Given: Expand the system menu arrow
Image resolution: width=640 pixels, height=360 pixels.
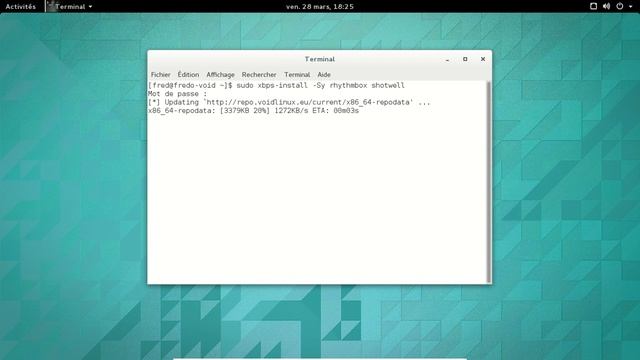Looking at the screenshot, I should [x=631, y=7].
